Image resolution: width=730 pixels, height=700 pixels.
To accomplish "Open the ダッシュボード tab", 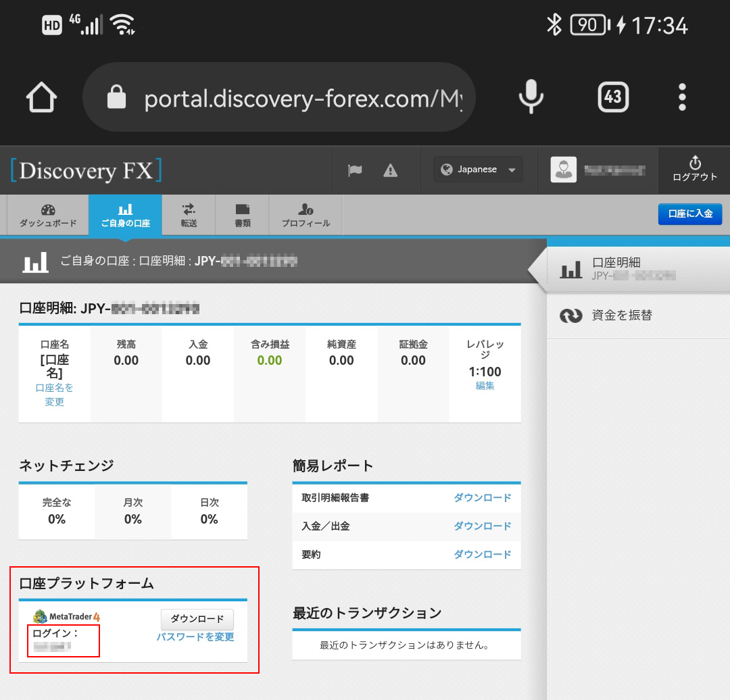I will [48, 216].
